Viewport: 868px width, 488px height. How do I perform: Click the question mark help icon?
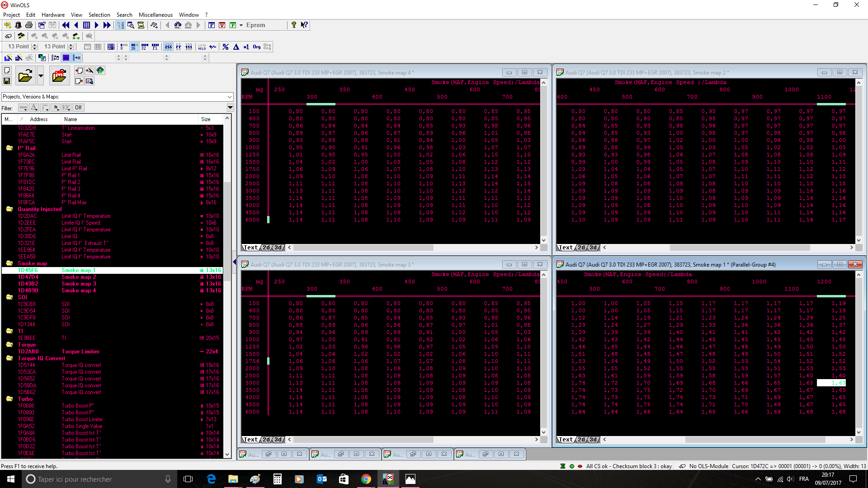pyautogui.click(x=294, y=25)
